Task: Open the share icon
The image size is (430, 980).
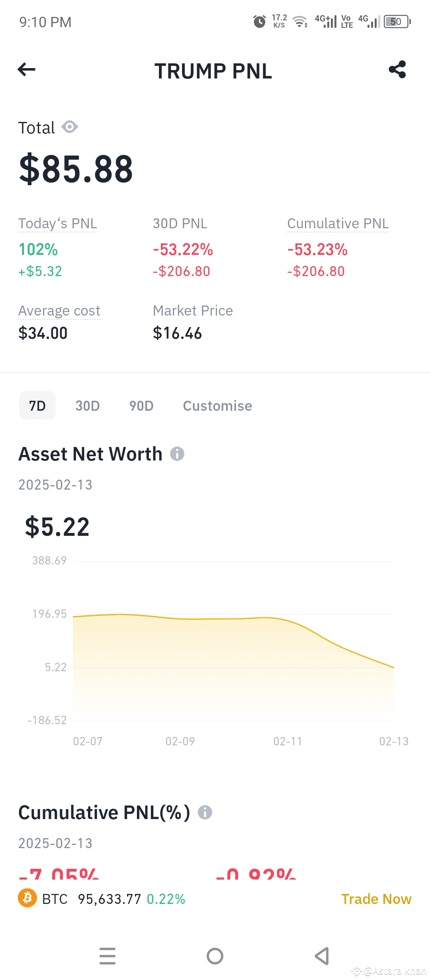Action: click(397, 69)
